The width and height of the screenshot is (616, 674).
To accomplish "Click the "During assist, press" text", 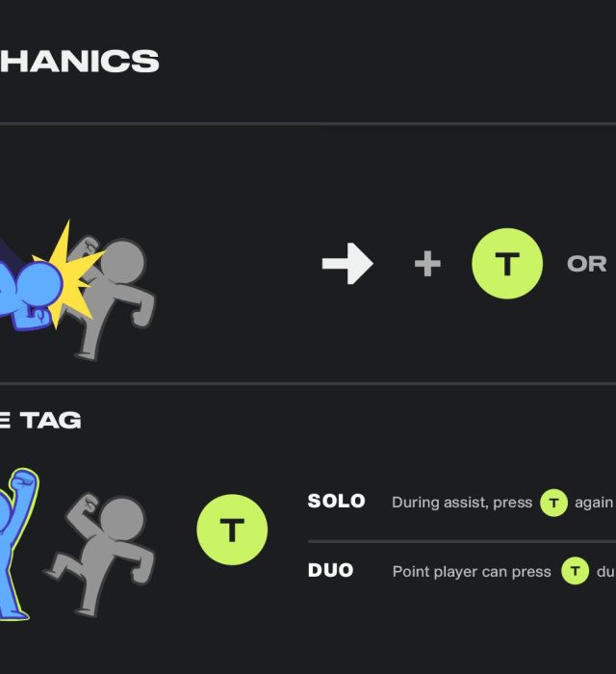I will tap(462, 503).
